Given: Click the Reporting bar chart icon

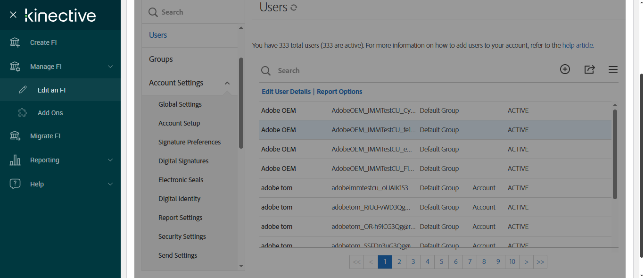Looking at the screenshot, I should [15, 160].
